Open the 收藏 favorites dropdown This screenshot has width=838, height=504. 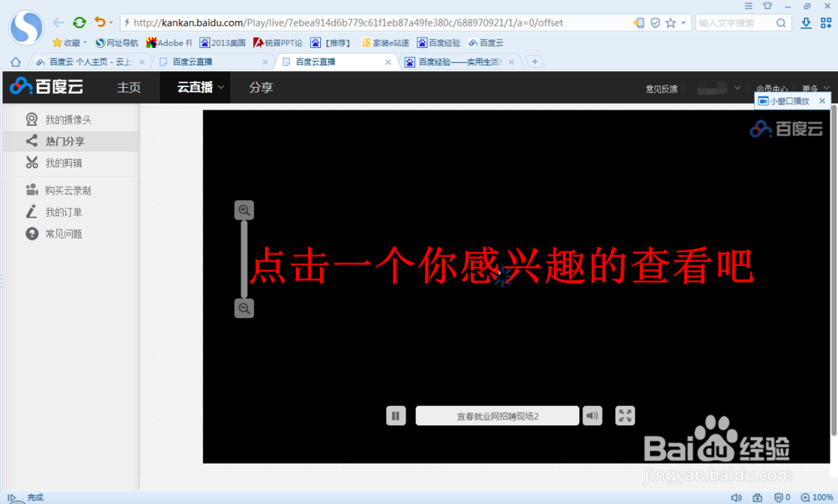click(70, 43)
